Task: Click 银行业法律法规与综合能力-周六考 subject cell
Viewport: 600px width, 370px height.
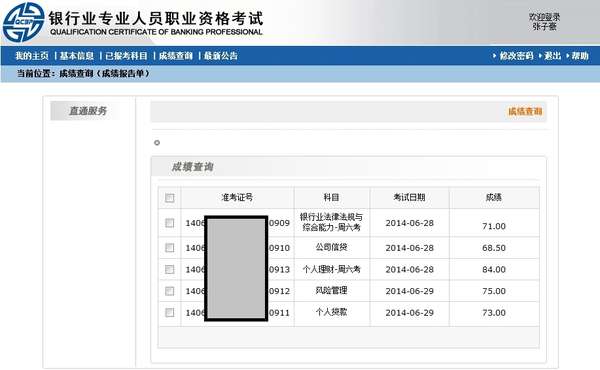Action: (x=331, y=222)
